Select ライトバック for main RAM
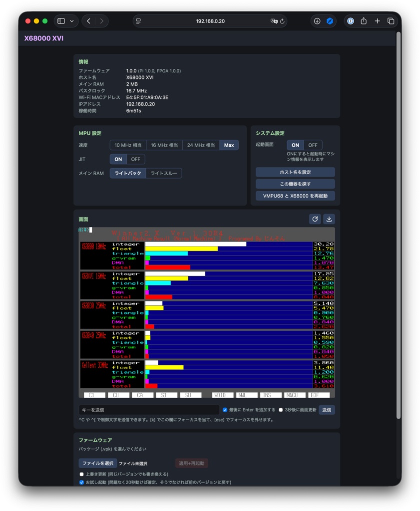 (128, 173)
